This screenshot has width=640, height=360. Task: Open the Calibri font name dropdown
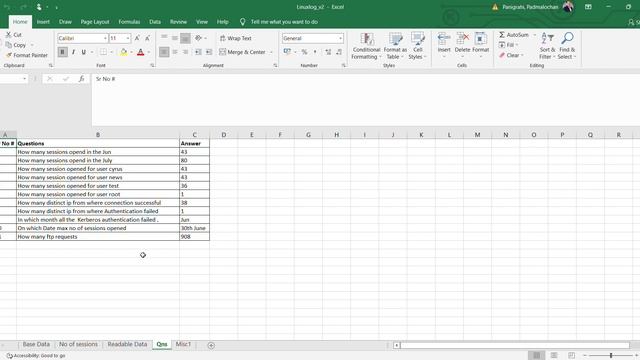(x=105, y=38)
